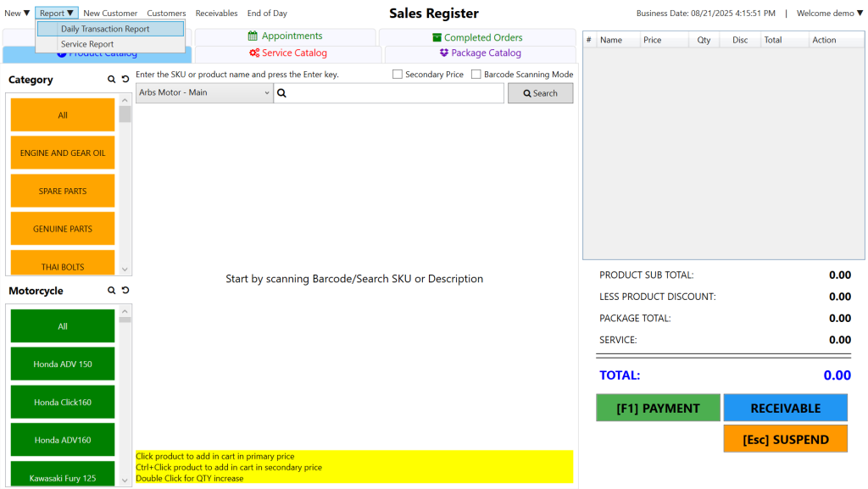The width and height of the screenshot is (868, 489).
Task: Open the Receivables menu item
Action: tap(216, 14)
